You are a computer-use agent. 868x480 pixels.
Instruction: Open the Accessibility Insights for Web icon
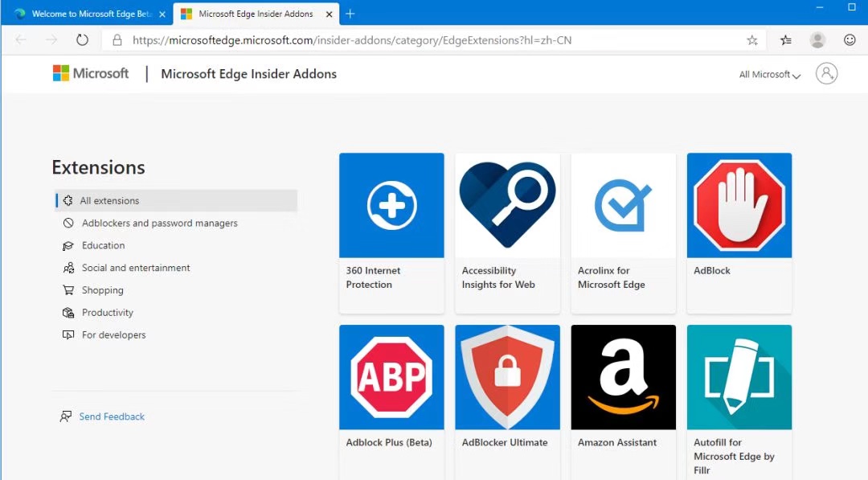tap(508, 205)
